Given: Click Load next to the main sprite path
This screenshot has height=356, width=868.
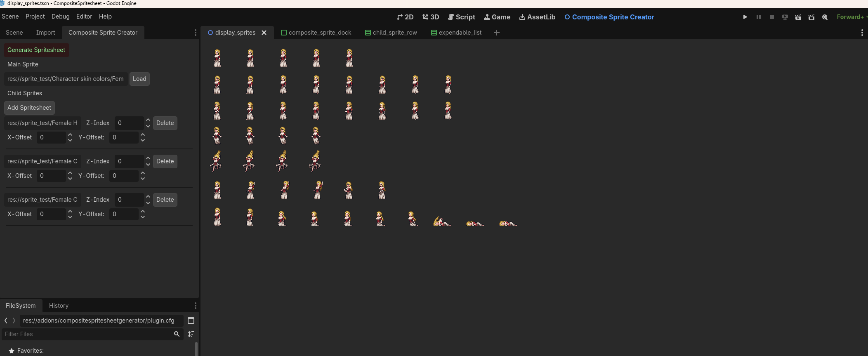Looking at the screenshot, I should pos(139,79).
